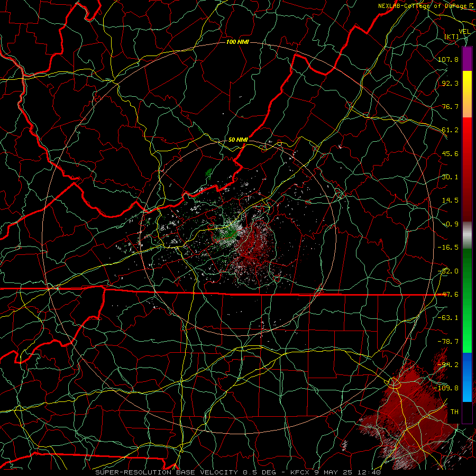Select the -78.7 velocity scale value
This screenshot has width=476, height=476.
click(x=448, y=342)
